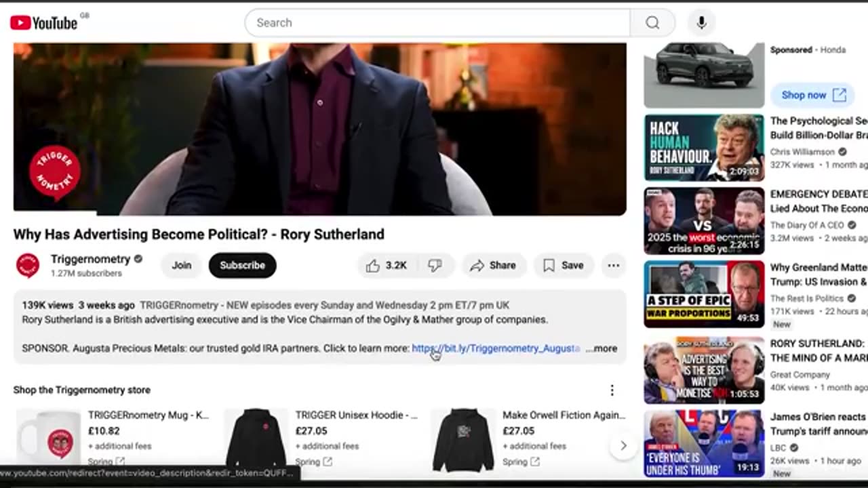The width and height of the screenshot is (868, 488).
Task: Open the sponsored Honda car thumbnail
Action: coord(704,75)
